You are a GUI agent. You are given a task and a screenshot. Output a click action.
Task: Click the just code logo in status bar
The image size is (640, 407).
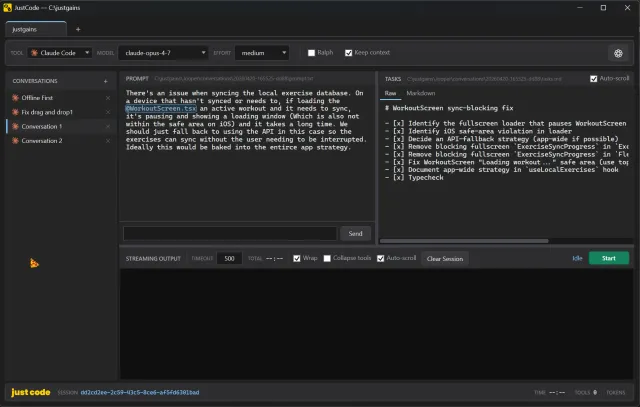point(31,392)
